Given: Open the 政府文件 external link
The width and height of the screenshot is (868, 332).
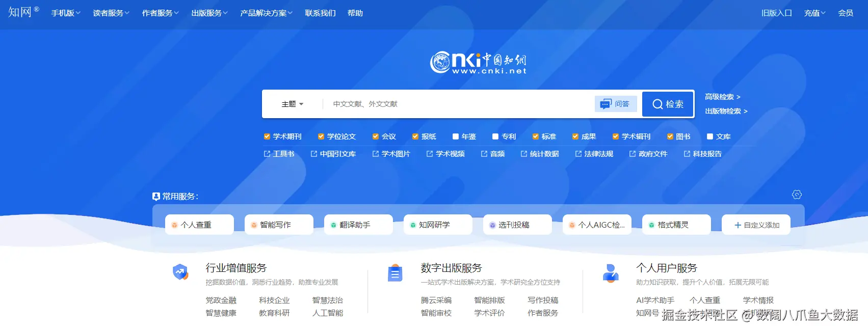Looking at the screenshot, I should [x=648, y=154].
